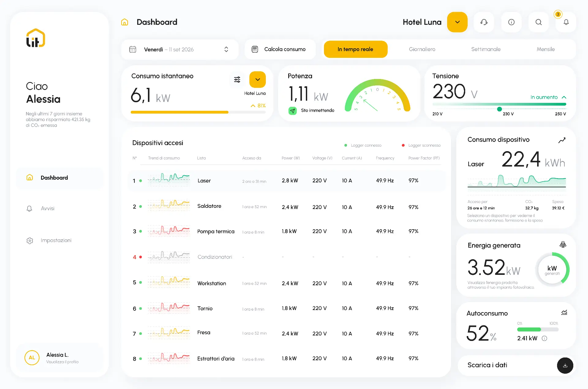Viewport: 588px width, 389px height.
Task: Click the filter sliders icon in Consumo istantaneo
Action: [237, 80]
